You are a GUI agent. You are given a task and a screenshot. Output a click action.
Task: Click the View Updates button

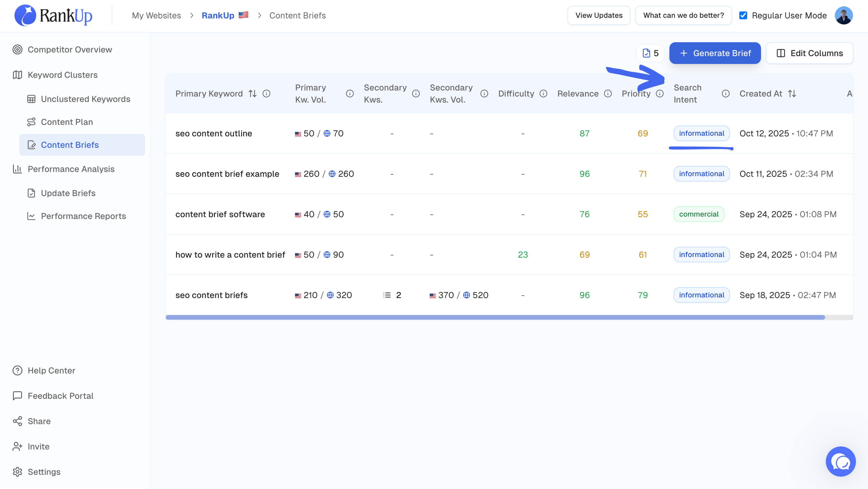(599, 15)
